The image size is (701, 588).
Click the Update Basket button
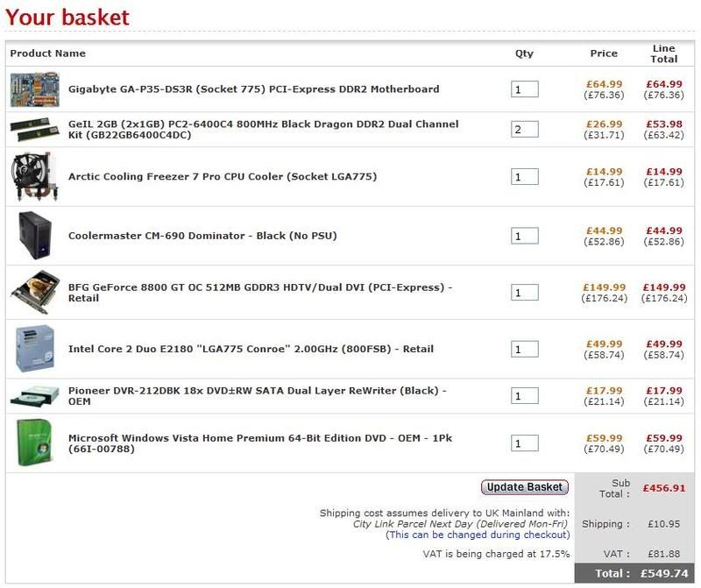coord(524,487)
